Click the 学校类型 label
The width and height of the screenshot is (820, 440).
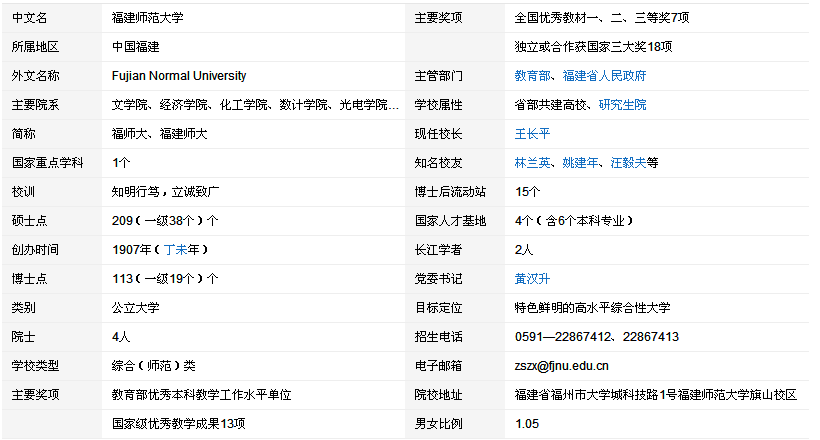36,366
